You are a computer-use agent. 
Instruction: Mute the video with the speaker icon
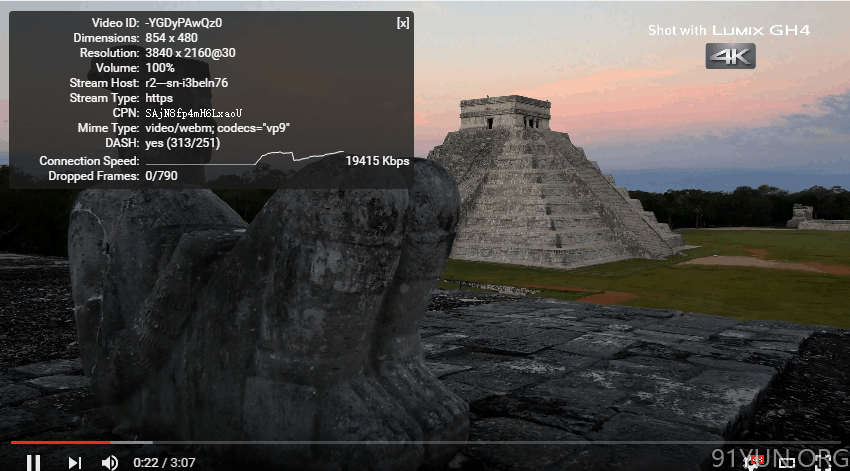(110, 462)
